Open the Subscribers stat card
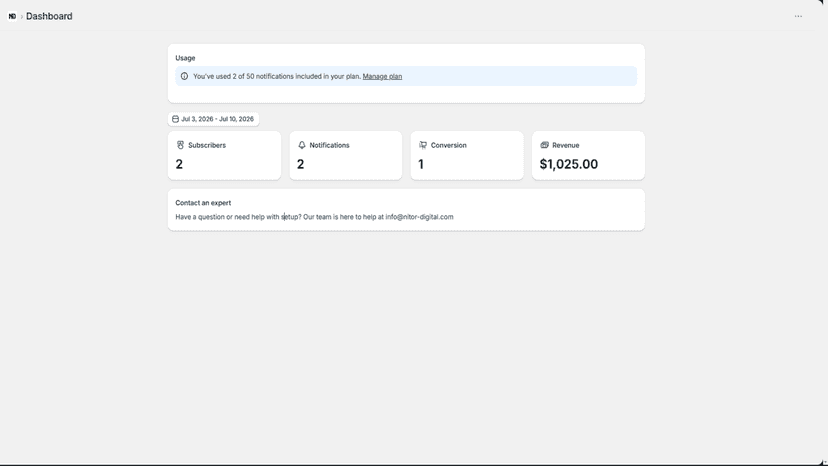Screen dimensions: 828x466 (x=224, y=155)
